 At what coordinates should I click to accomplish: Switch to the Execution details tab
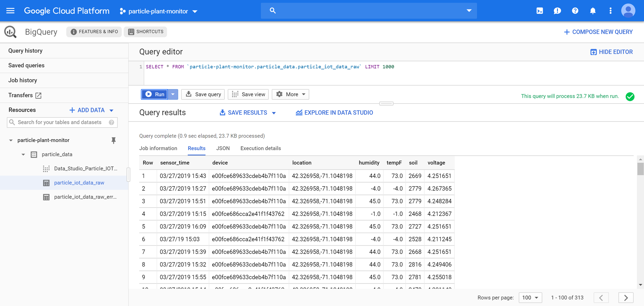(x=260, y=148)
